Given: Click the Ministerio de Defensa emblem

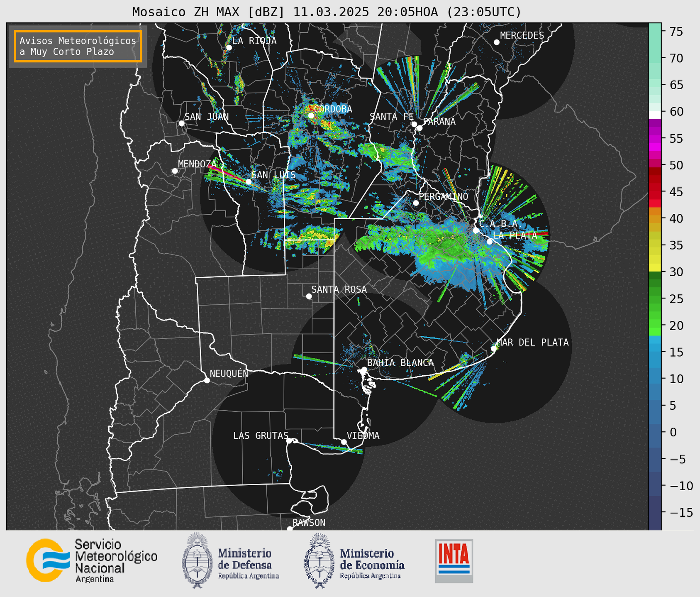Looking at the screenshot, I should [198, 560].
